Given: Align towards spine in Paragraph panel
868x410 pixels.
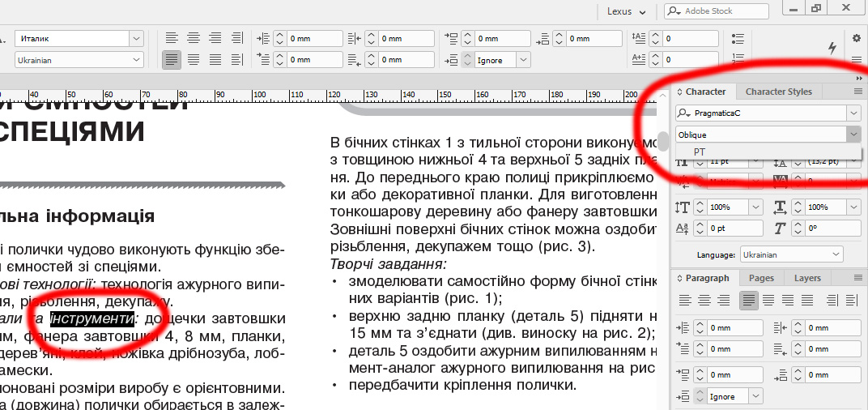Looking at the screenshot, I should pyautogui.click(x=832, y=301).
